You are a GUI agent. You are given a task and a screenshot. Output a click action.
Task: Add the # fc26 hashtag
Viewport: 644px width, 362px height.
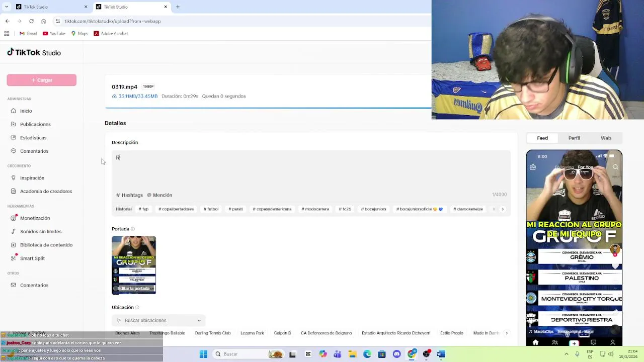(x=345, y=209)
